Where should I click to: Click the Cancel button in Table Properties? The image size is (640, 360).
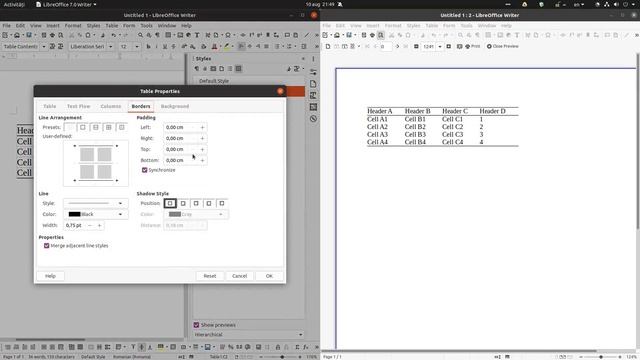240,276
